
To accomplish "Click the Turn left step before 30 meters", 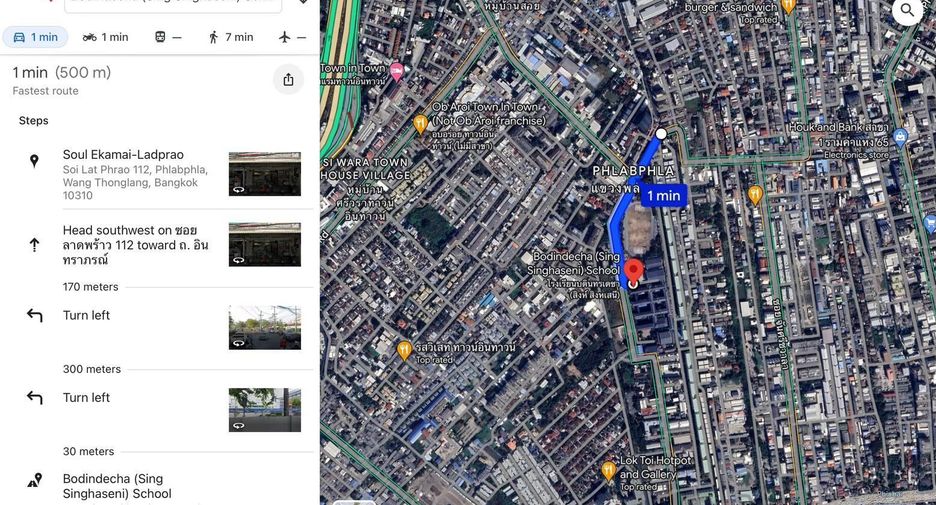I will click(x=158, y=409).
